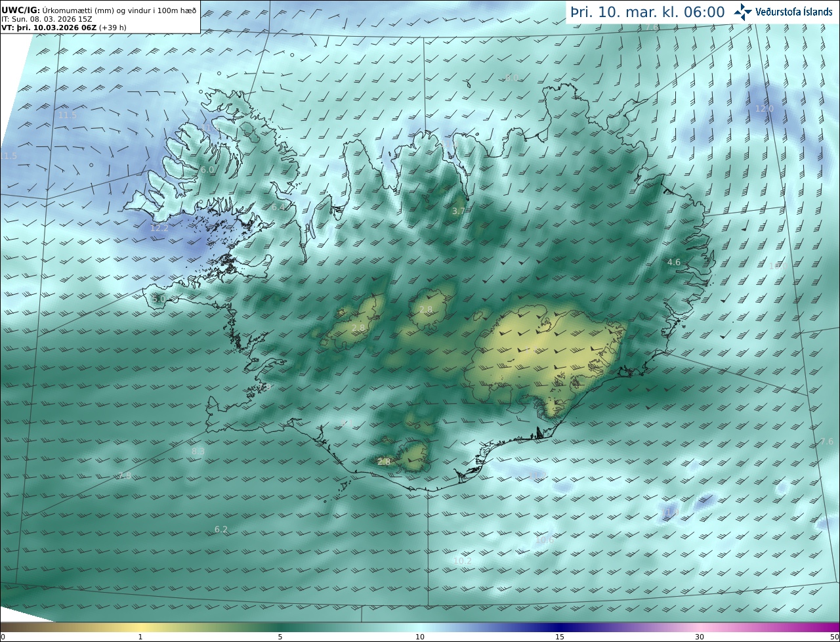Click the '(+39 h)' forecast offset text
This screenshot has width=840, height=642.
tap(112, 28)
